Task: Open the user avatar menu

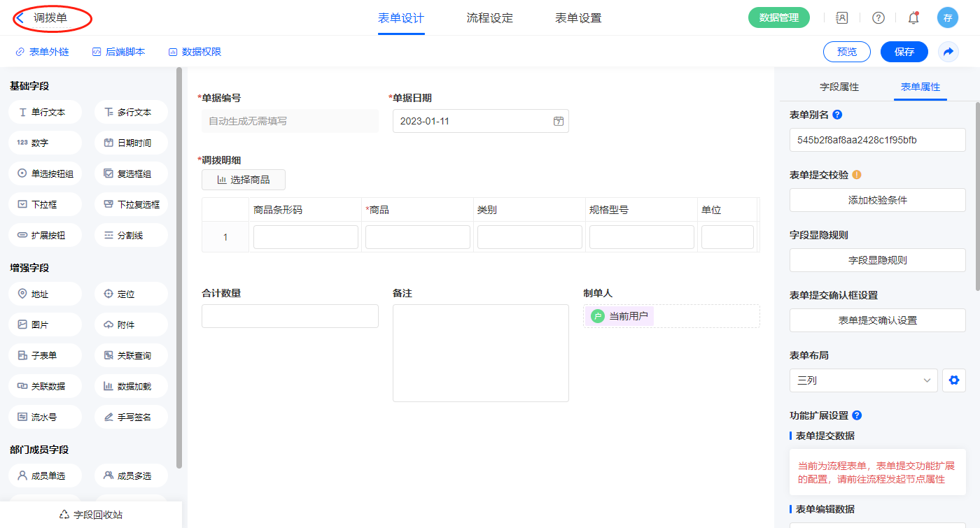Action: pyautogui.click(x=947, y=18)
